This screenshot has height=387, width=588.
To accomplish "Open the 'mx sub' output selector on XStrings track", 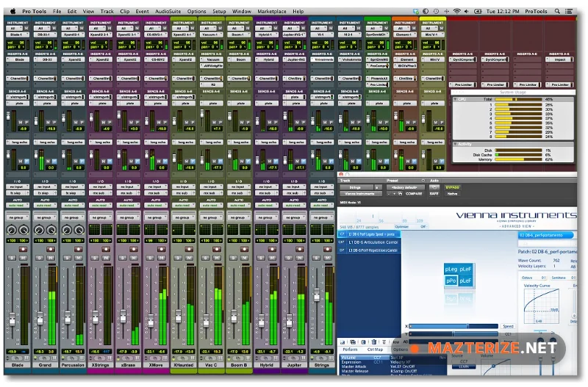I will (x=101, y=193).
